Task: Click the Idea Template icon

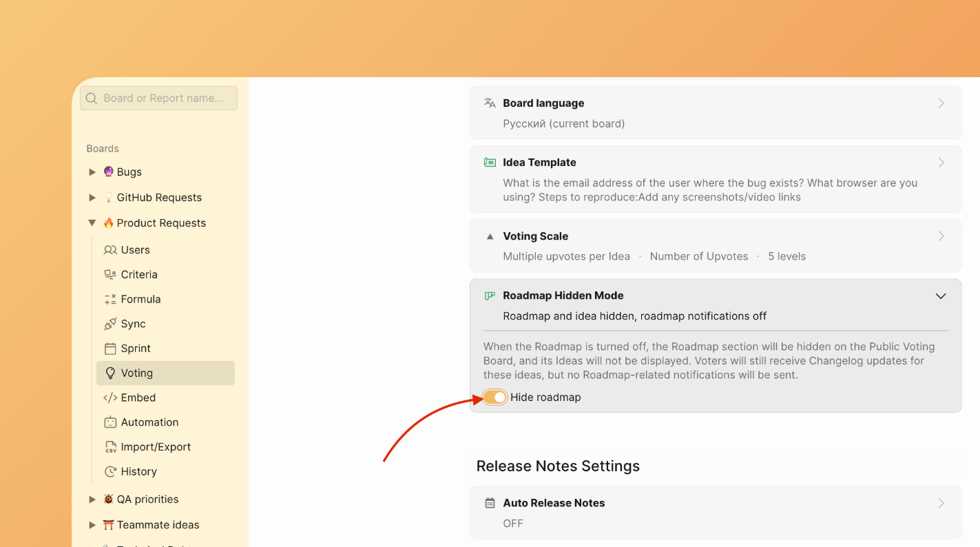Action: tap(490, 162)
